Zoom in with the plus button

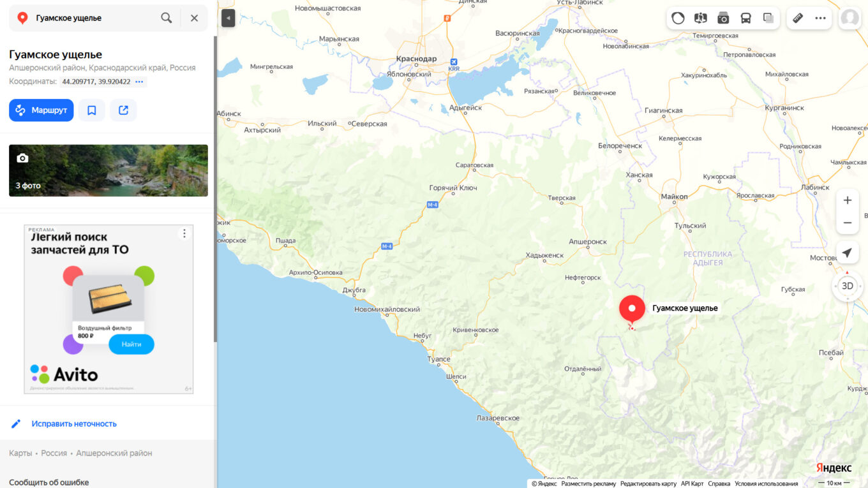(x=848, y=200)
